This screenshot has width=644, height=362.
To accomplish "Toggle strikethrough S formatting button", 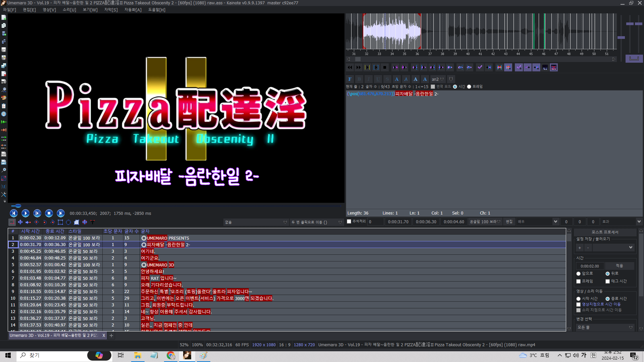I will [x=387, y=79].
